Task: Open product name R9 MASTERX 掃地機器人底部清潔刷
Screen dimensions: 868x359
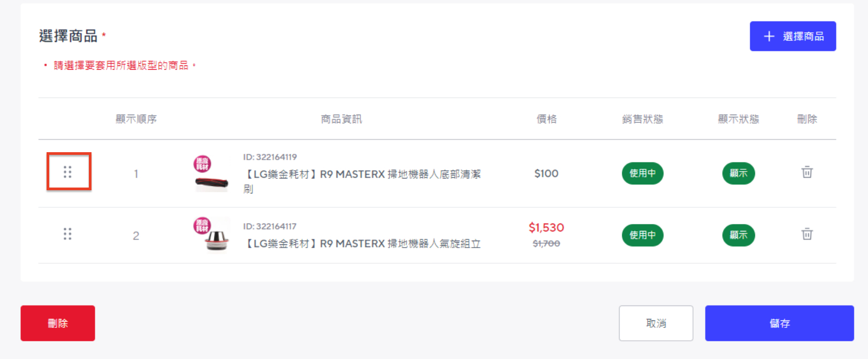Action: click(362, 181)
